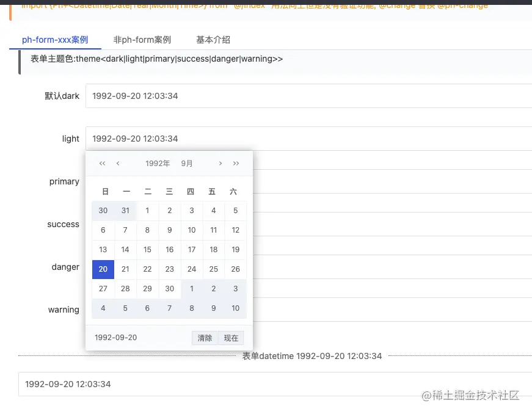Open the 1992年 year selector
This screenshot has height=414, width=532.
[x=157, y=163]
